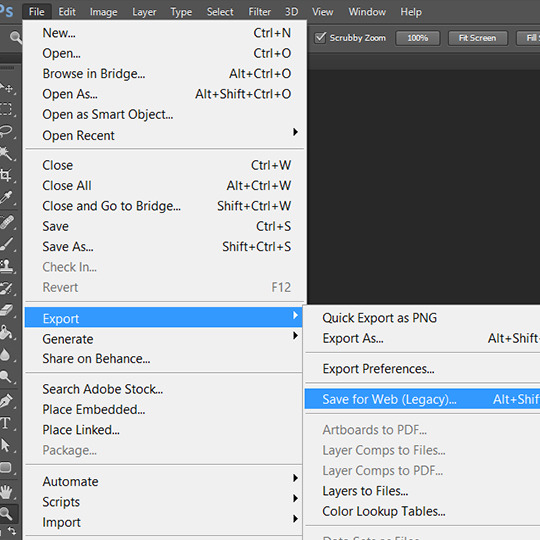Image resolution: width=540 pixels, height=540 pixels.
Task: Expand the Generate submenu
Action: tap(164, 339)
